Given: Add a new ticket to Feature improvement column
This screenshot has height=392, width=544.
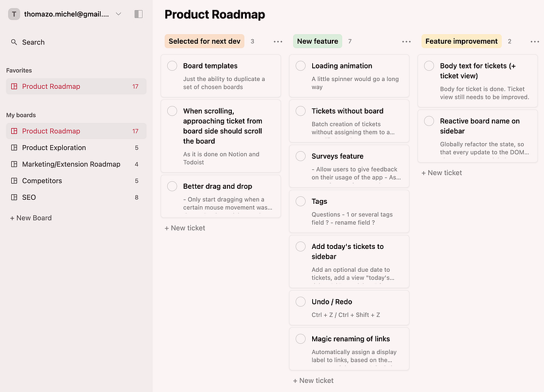Looking at the screenshot, I should coord(441,173).
